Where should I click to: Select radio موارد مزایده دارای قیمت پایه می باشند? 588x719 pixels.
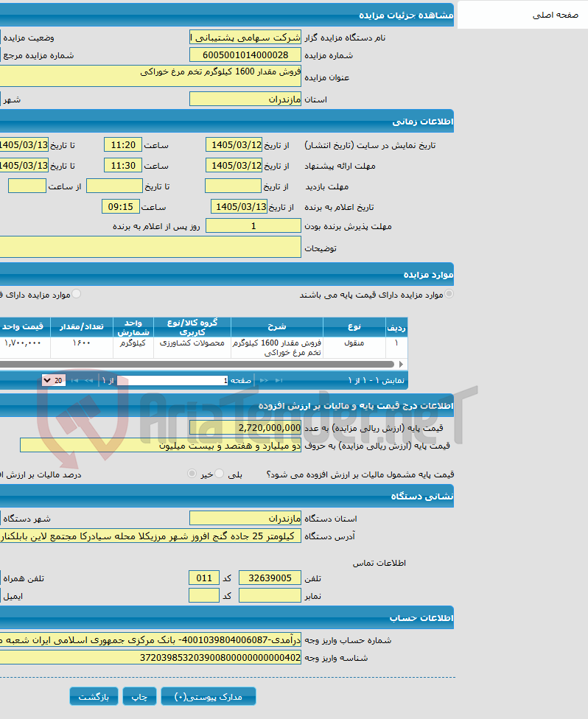449,294
